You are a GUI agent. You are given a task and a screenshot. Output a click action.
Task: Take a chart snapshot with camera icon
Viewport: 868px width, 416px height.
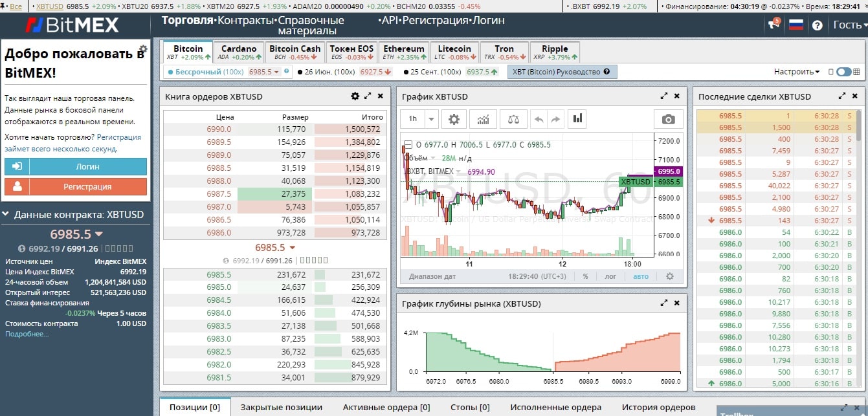pos(668,119)
